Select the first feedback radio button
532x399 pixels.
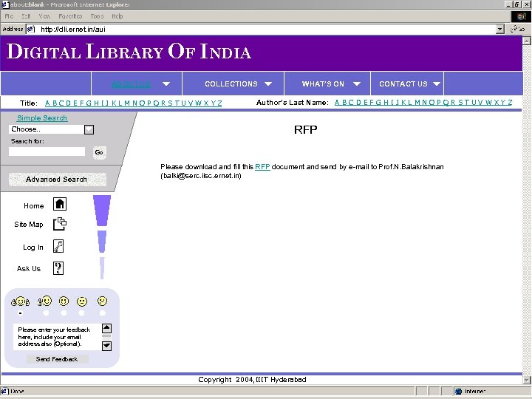click(x=21, y=313)
